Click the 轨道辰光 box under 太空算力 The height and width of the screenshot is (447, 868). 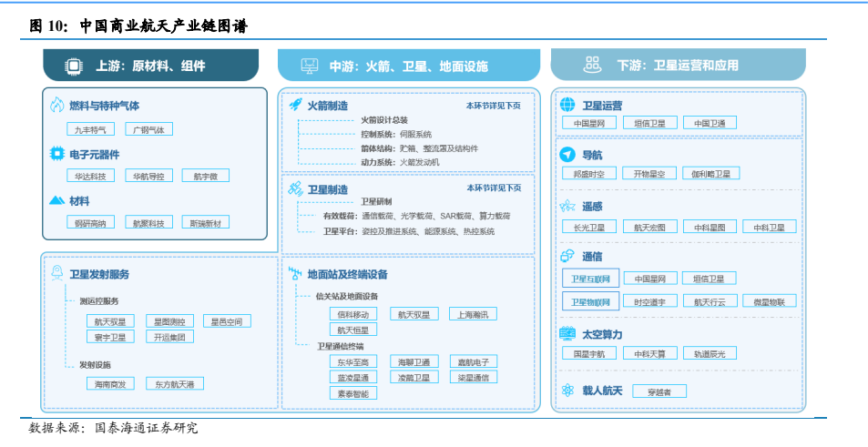(710, 353)
